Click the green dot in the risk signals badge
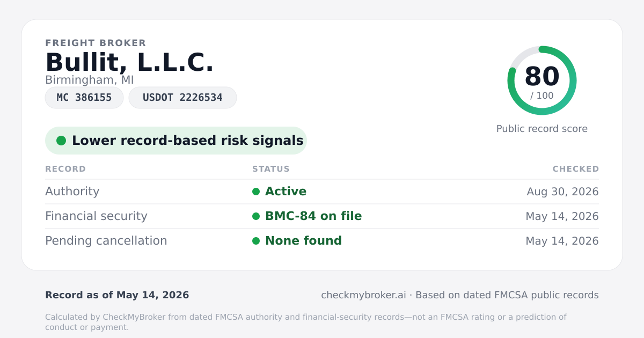Screen dimensions: 644x338 click(61, 141)
